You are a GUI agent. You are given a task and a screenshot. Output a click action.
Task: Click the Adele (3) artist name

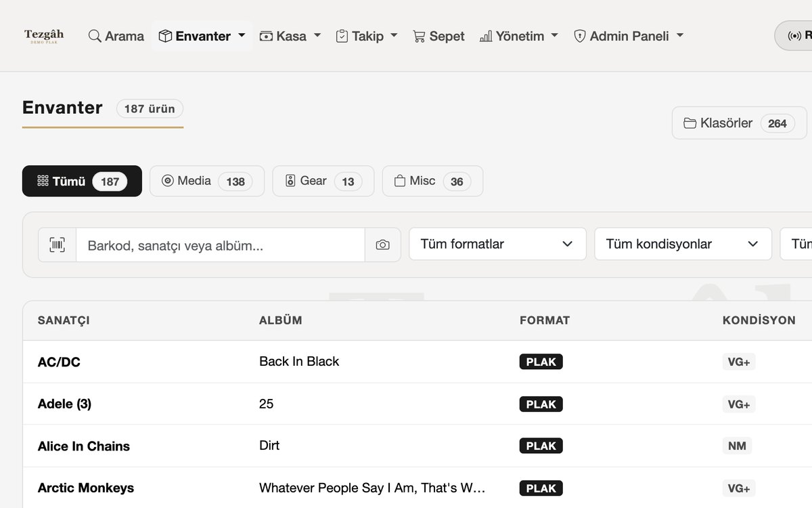click(64, 404)
